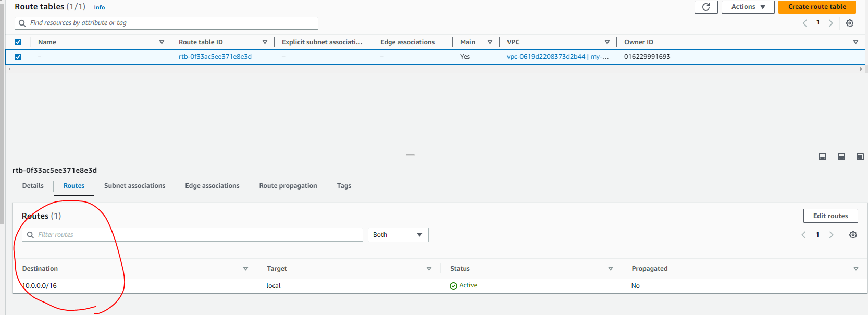Open VPC vpc-0619d2208373d2b44 link
Viewport: 868px width, 315px height.
557,57
